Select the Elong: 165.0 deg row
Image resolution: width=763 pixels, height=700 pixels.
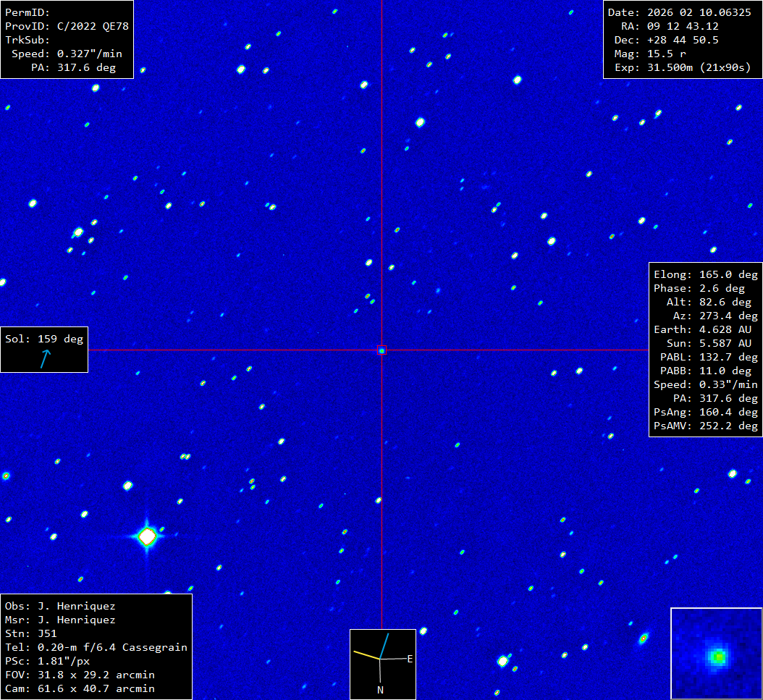(705, 274)
